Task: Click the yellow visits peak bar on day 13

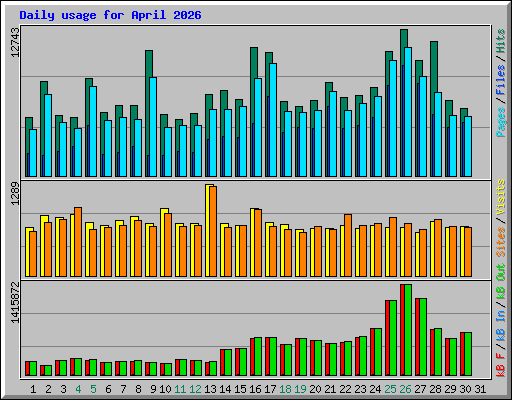Action: tap(208, 230)
